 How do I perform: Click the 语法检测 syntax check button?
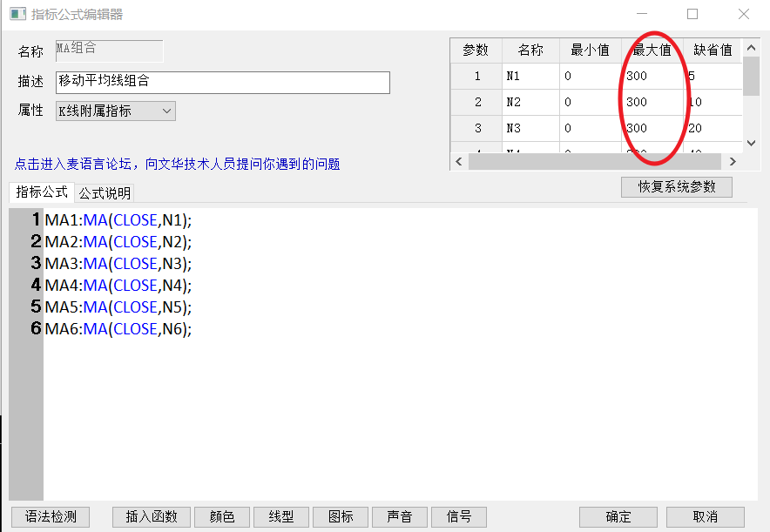[x=51, y=517]
